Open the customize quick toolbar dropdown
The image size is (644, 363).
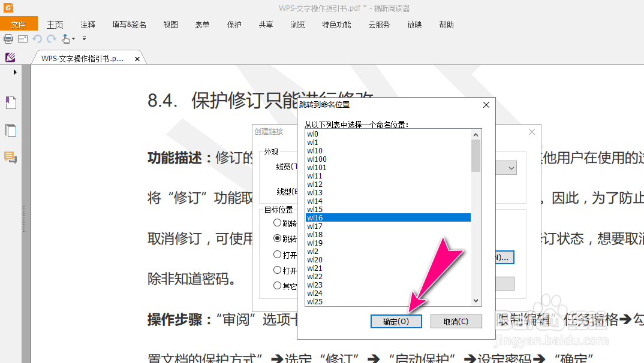pos(84,38)
